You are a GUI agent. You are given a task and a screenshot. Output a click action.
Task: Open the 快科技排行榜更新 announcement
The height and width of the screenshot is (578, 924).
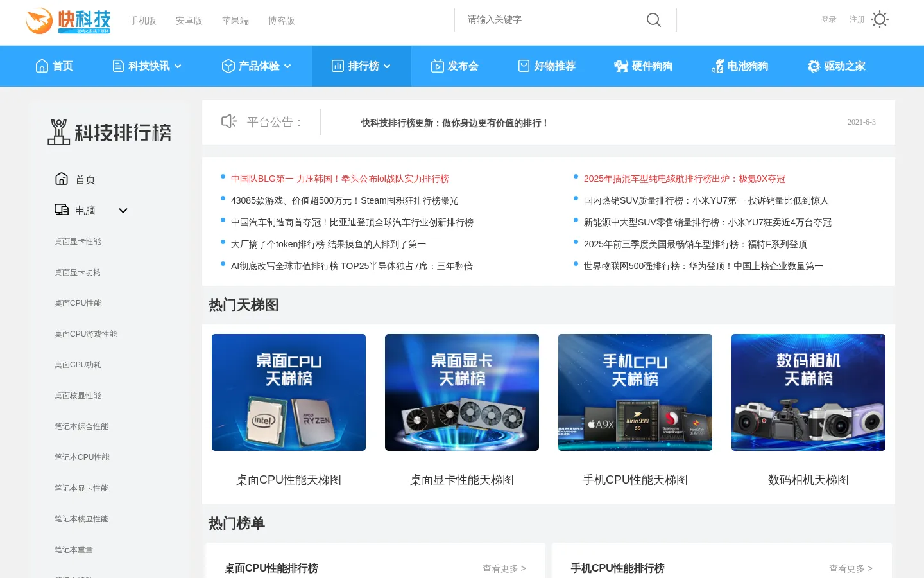coord(454,123)
